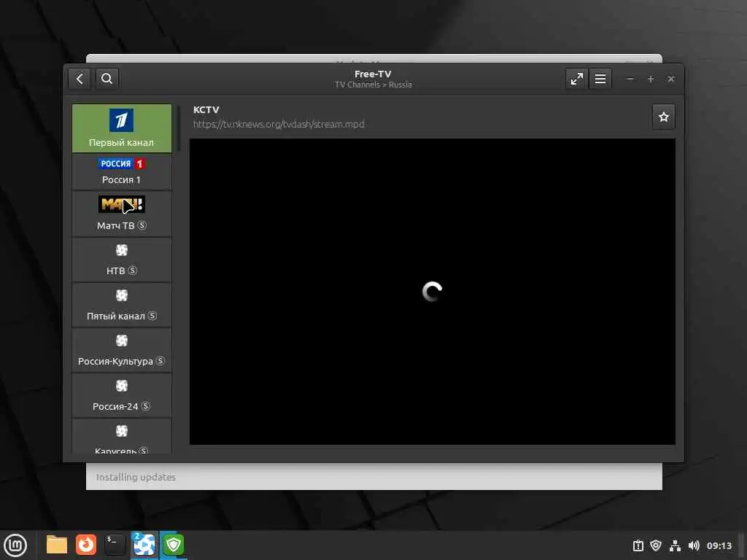Maximize the Free-TV window
The width and height of the screenshot is (747, 560).
tap(650, 79)
